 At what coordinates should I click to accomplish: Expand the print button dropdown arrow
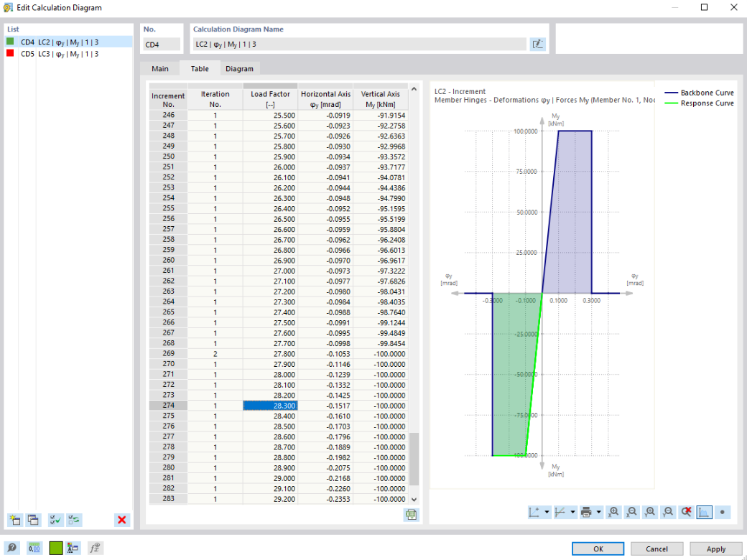pos(598,512)
